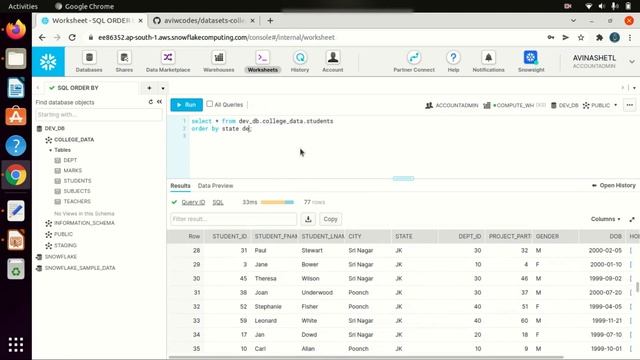Go back in browser

(42, 38)
